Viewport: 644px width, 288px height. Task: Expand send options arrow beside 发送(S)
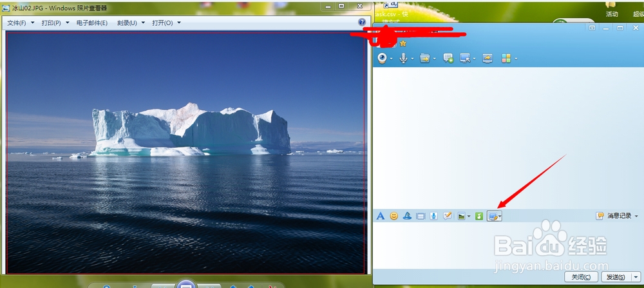pos(636,277)
